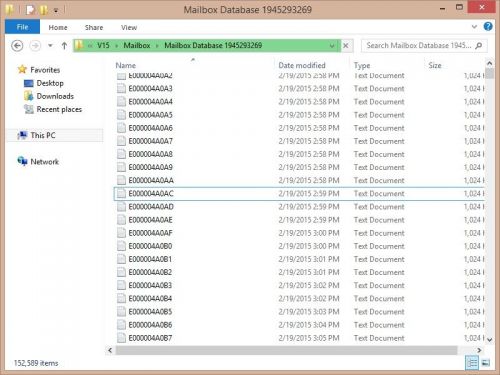The height and width of the screenshot is (375, 500).
Task: Switch to Details view in status bar
Action: [472, 363]
